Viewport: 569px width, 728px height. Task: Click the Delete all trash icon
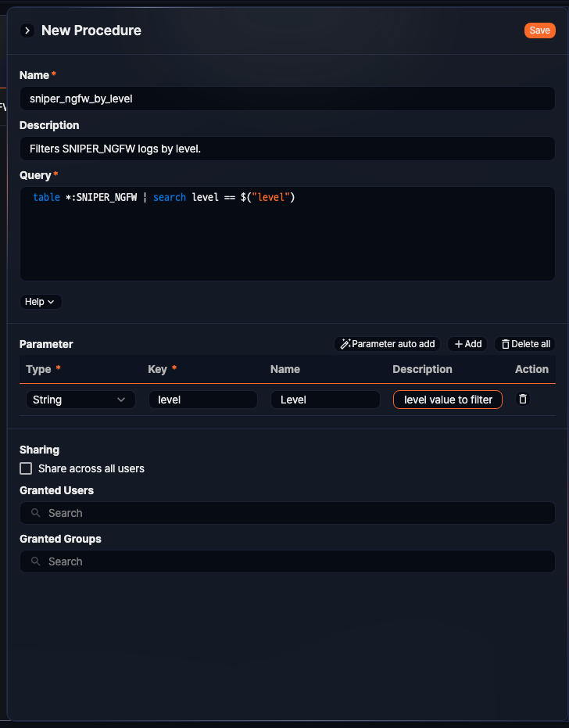tap(505, 344)
